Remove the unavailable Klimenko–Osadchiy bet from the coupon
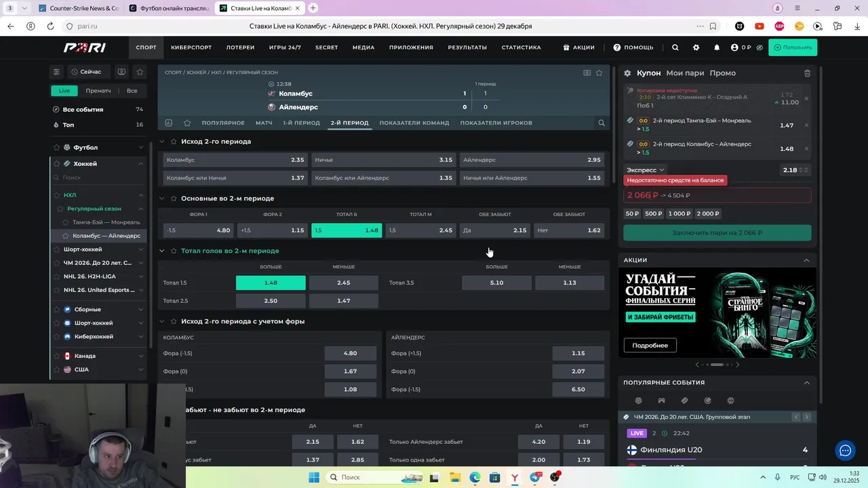This screenshot has width=868, height=488. click(806, 99)
